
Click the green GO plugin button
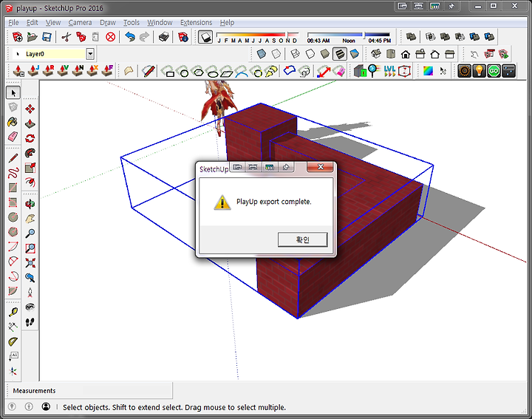click(494, 71)
